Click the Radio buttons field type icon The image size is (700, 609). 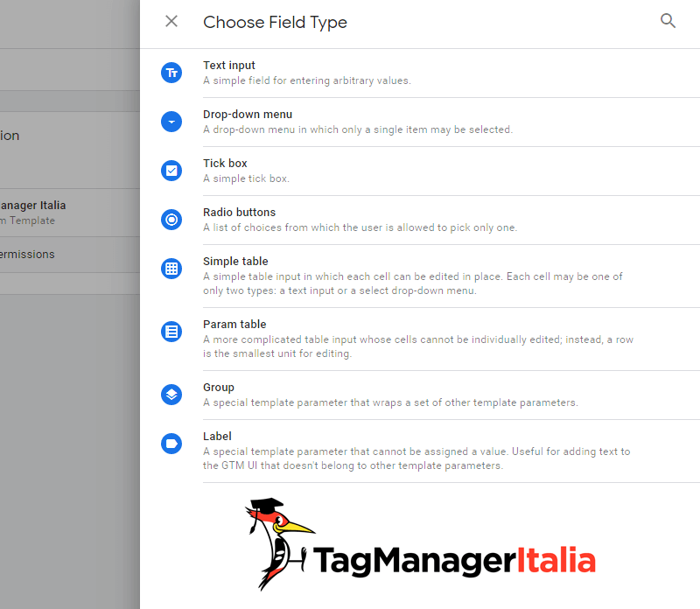tap(171, 220)
